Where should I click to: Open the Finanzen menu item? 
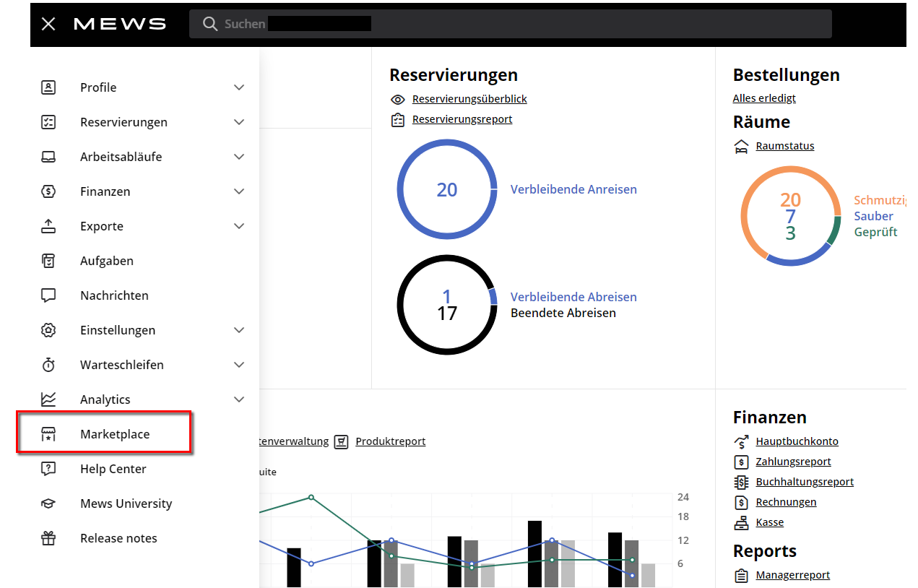(105, 191)
